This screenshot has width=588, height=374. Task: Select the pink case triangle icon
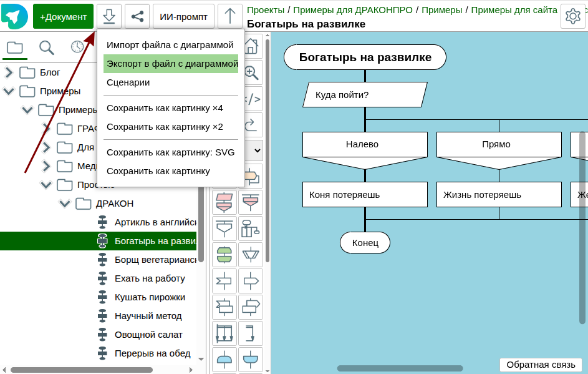pos(251,202)
